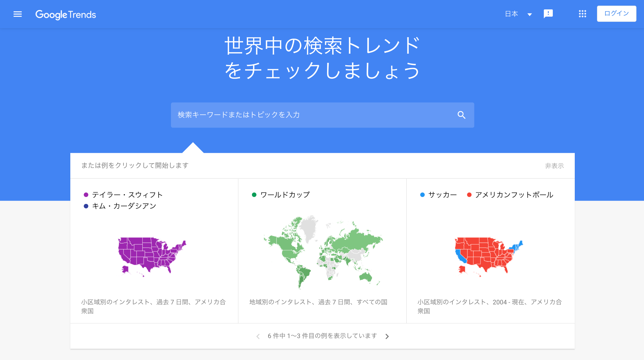Open the hamburger main menu
Image resolution: width=644 pixels, height=360 pixels.
[x=18, y=14]
